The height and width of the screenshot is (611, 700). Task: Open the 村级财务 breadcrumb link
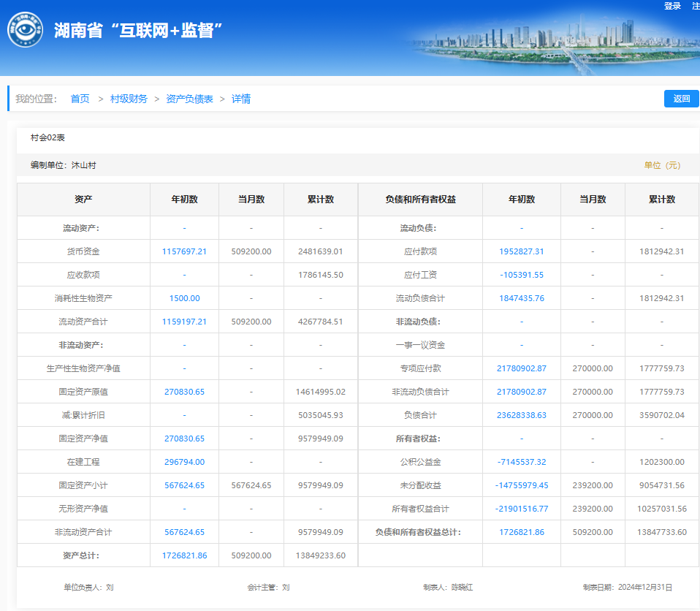coord(129,99)
